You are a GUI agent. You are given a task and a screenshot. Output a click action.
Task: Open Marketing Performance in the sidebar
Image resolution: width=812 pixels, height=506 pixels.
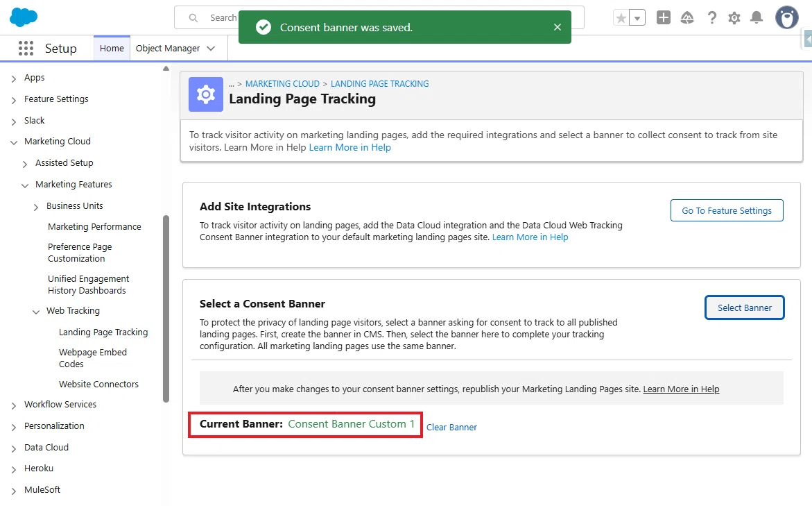pyautogui.click(x=94, y=226)
